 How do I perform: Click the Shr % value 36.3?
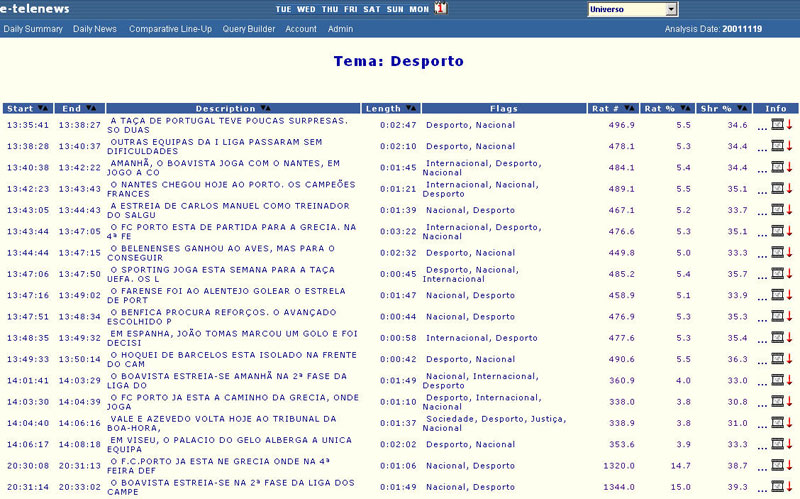[x=737, y=359]
